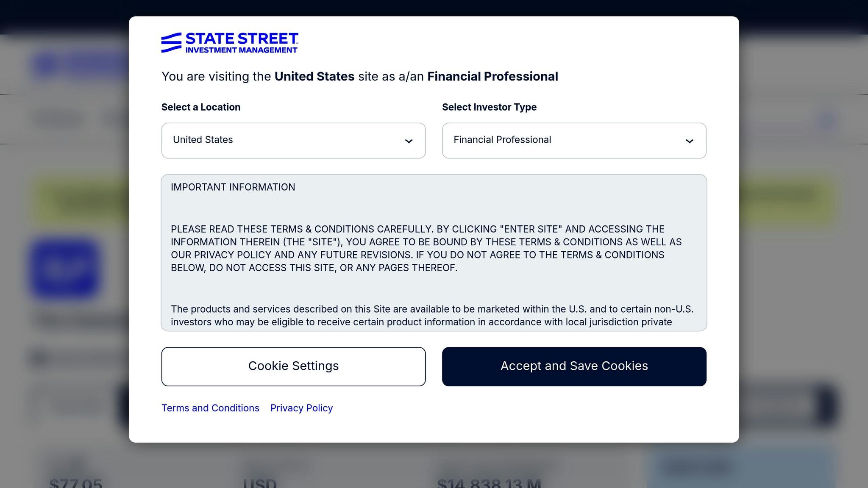This screenshot has width=868, height=488.
Task: Click inside the United States location field
Action: (x=254, y=140)
